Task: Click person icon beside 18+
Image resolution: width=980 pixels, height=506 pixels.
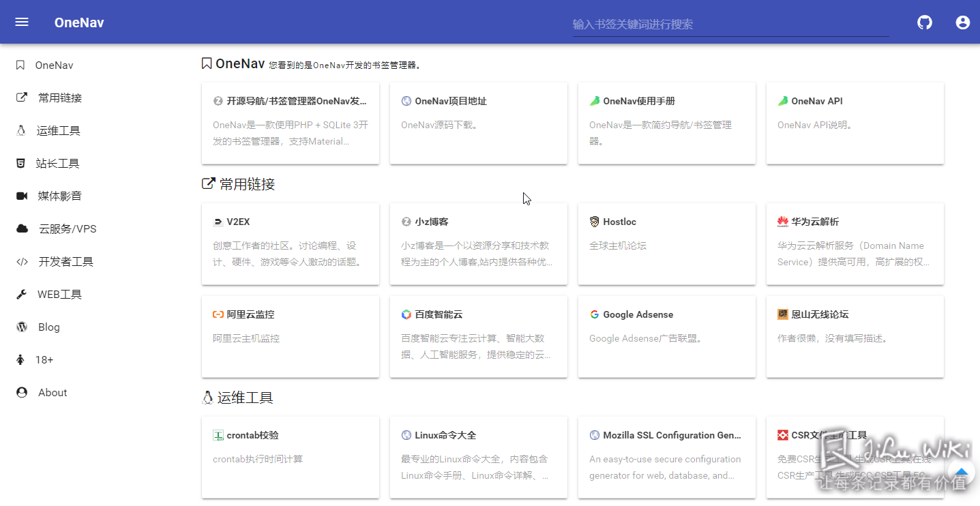Action: [20, 359]
